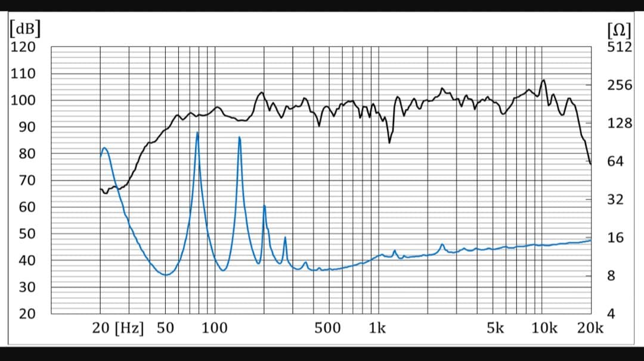The height and width of the screenshot is (361, 644).
Task: Click the 20 [Hz] frequency label
Action: [x=117, y=328]
